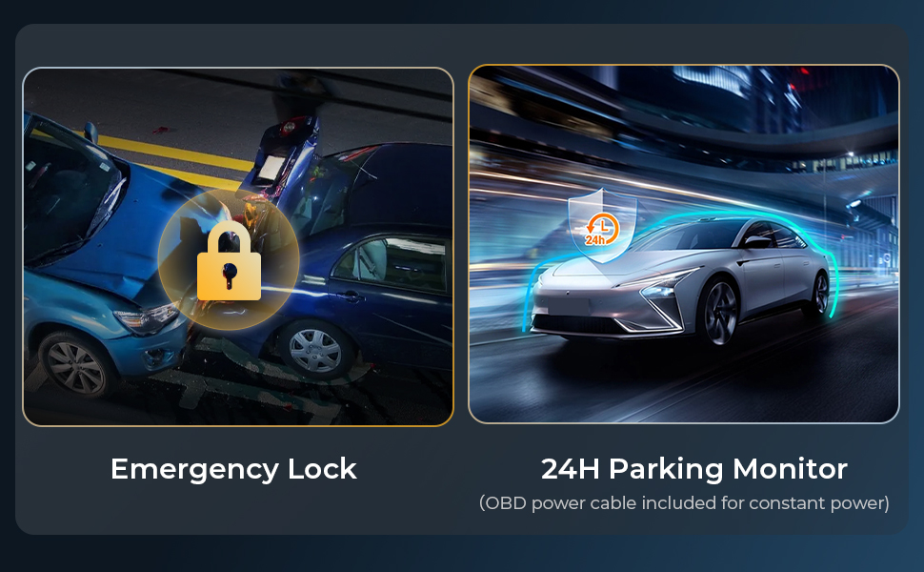Click the dark blue sedan's hubcap
The height and width of the screenshot is (572, 924).
[x=316, y=349]
